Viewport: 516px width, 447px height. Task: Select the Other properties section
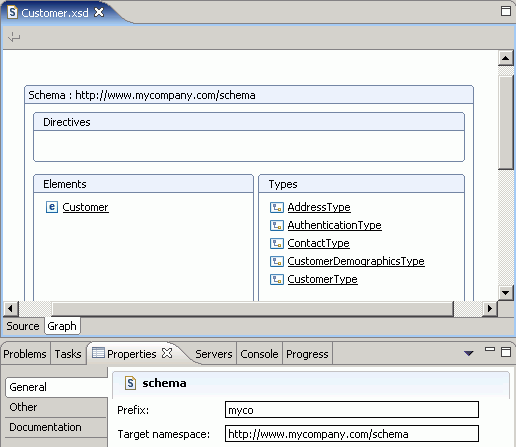(56, 407)
